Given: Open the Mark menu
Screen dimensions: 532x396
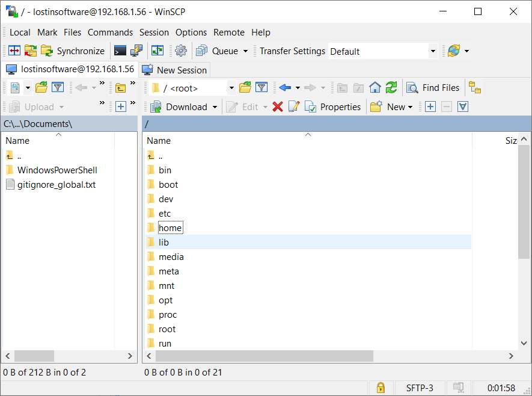Looking at the screenshot, I should click(47, 32).
